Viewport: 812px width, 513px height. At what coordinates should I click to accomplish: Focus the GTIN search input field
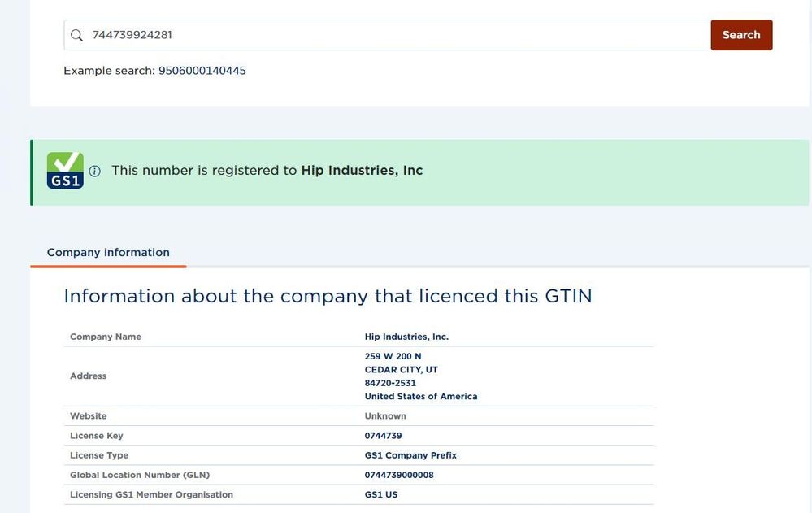390,35
